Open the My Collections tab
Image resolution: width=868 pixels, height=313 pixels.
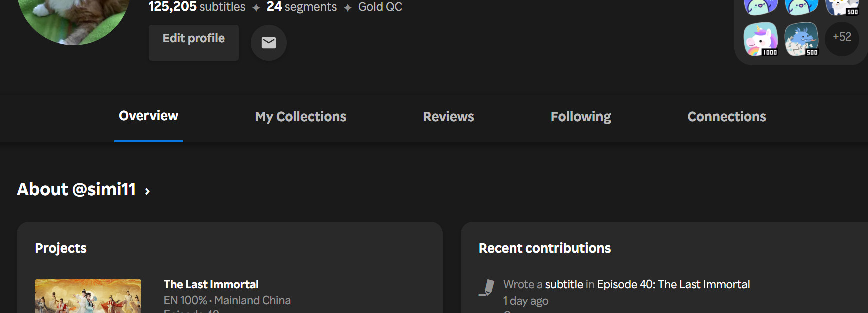pyautogui.click(x=300, y=117)
